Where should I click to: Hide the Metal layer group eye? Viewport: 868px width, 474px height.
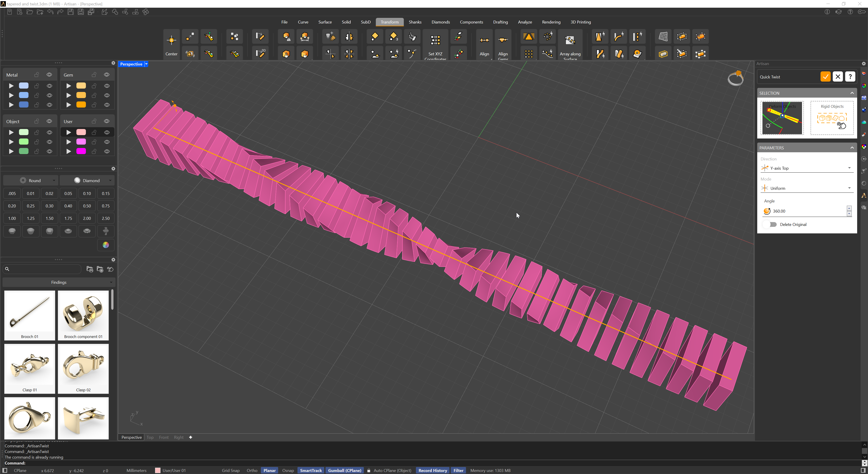pos(49,75)
